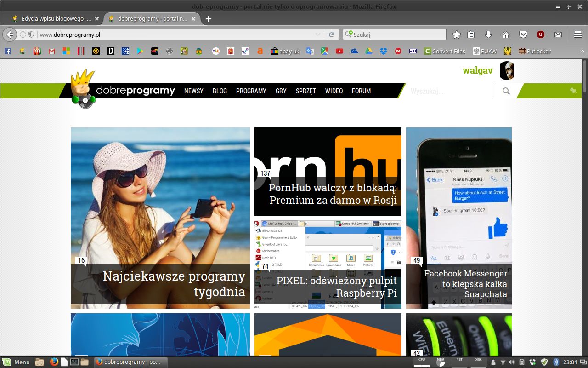Open a new tab with plus button
Viewport: 588px width, 368px height.
(209, 19)
